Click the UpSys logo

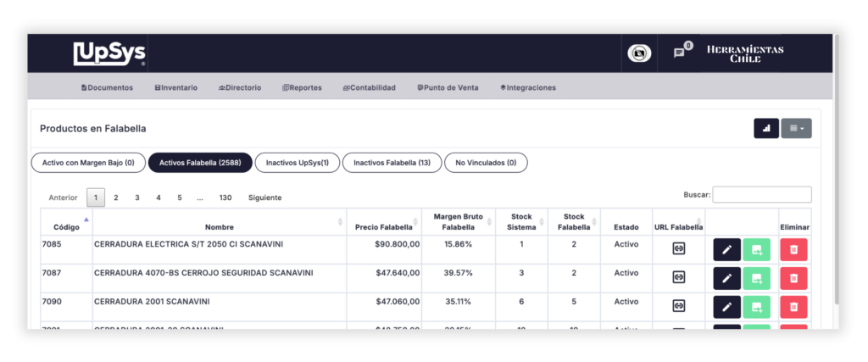coord(109,53)
